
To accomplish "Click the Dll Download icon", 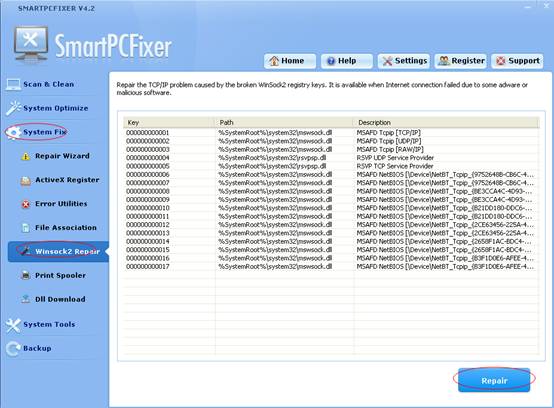I will point(25,299).
